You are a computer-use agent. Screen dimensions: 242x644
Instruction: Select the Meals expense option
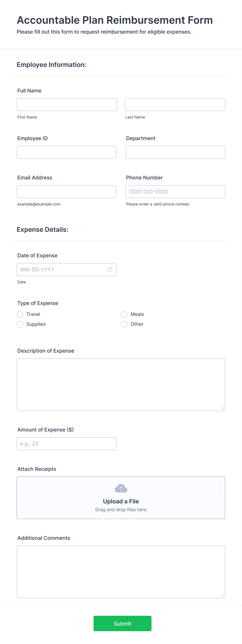tap(124, 314)
